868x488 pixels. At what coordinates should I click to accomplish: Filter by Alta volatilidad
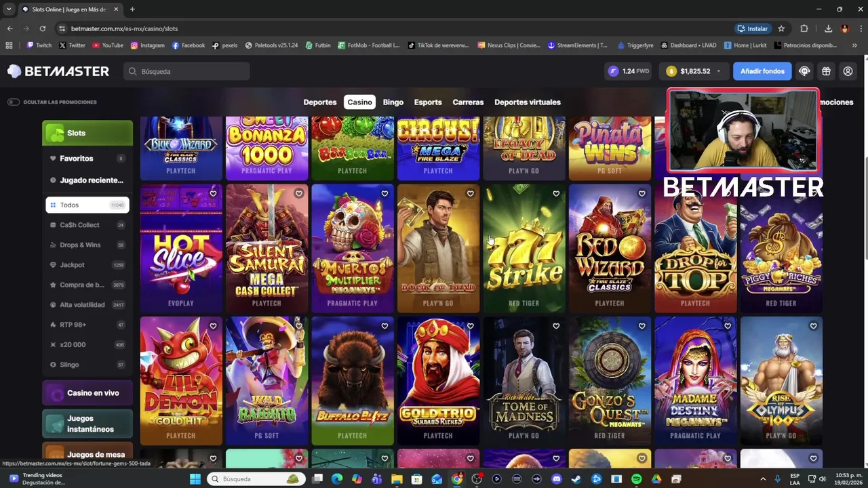pos(87,305)
